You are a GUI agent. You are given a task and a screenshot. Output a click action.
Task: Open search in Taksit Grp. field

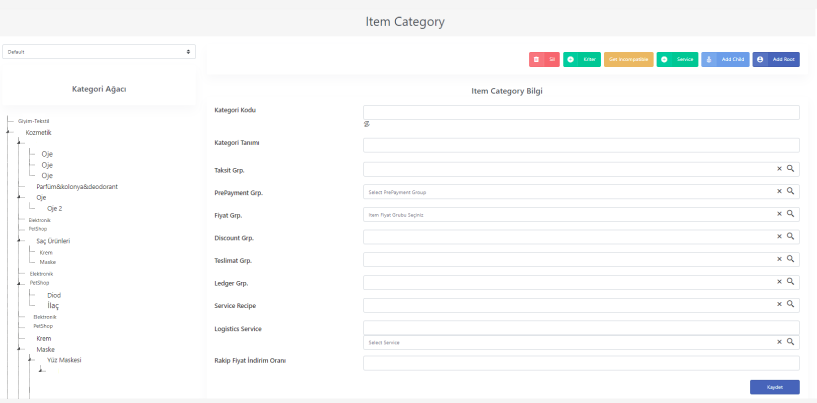tap(790, 168)
